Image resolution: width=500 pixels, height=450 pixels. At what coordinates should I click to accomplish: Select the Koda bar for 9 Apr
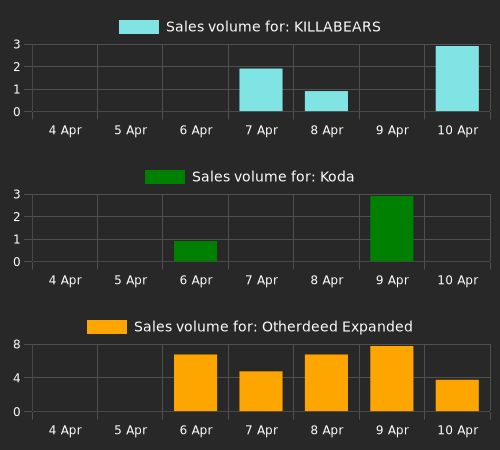392,229
